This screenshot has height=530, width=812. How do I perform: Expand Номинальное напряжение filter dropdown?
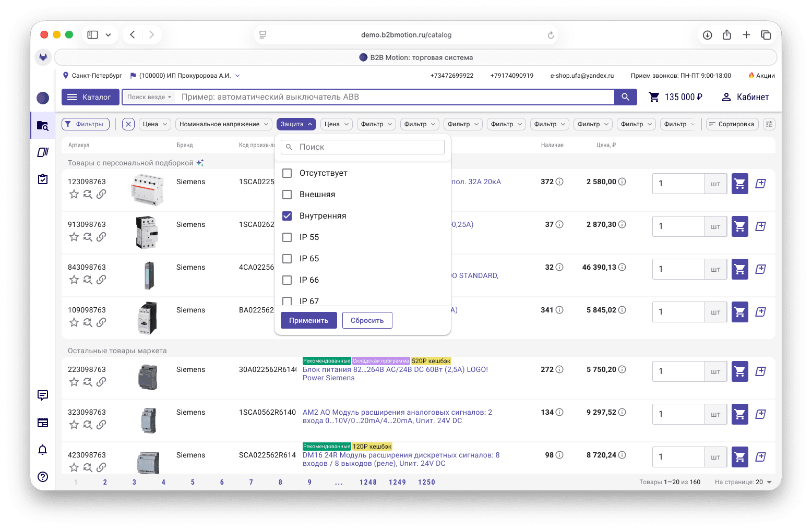point(224,124)
